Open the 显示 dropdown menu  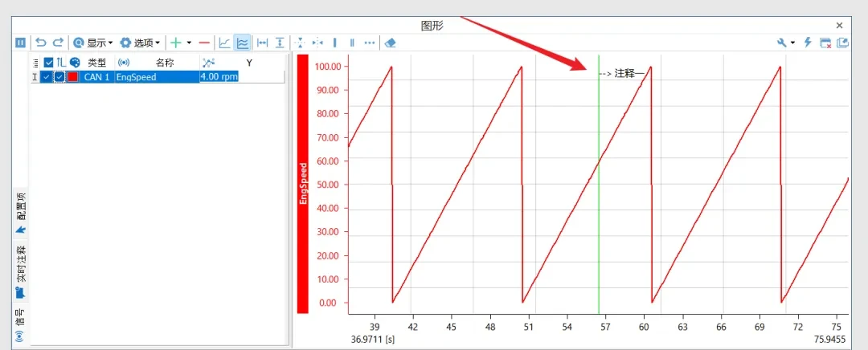pos(93,43)
